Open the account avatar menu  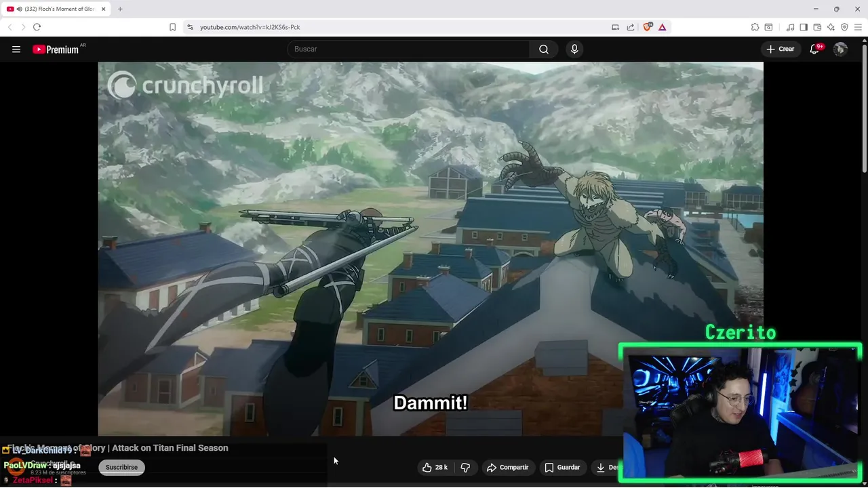coord(840,49)
